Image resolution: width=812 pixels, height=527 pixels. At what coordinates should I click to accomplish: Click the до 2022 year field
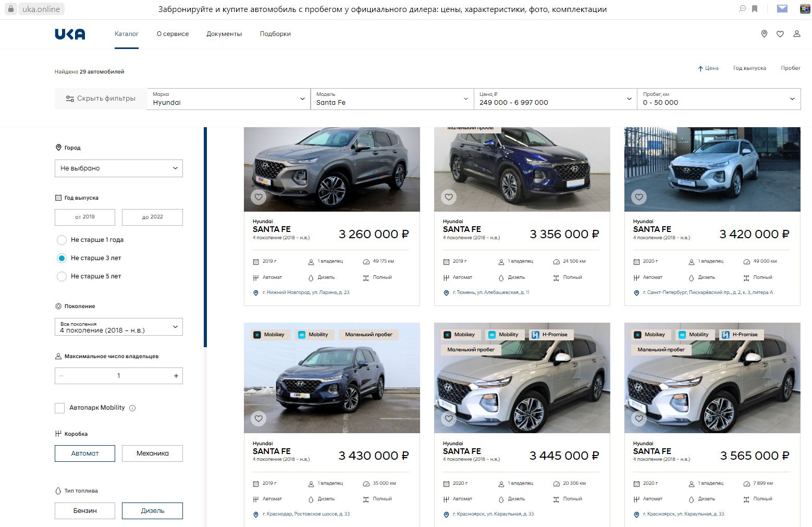coord(152,217)
